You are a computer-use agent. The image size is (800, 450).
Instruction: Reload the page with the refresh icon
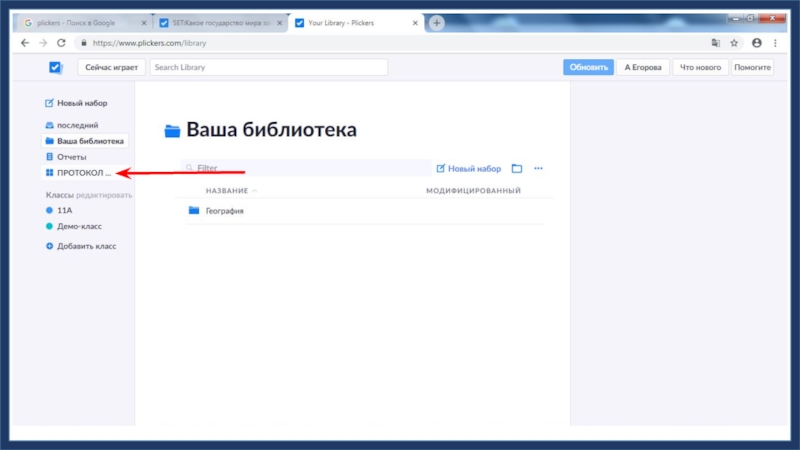[61, 43]
